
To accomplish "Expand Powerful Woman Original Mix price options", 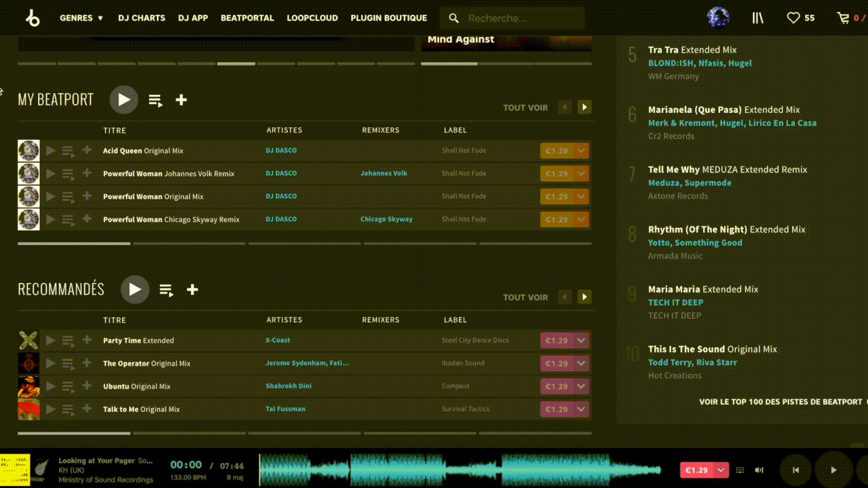I will pos(581,197).
